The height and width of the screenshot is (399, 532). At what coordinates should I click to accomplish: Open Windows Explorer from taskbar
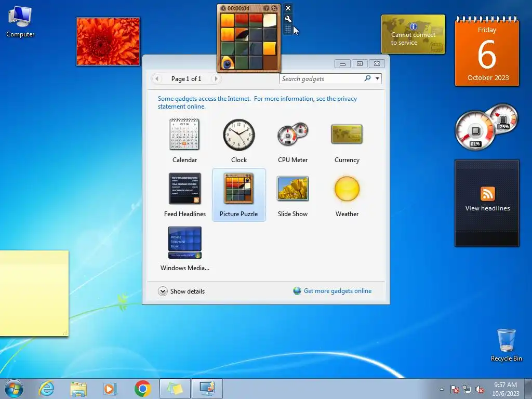click(x=78, y=389)
